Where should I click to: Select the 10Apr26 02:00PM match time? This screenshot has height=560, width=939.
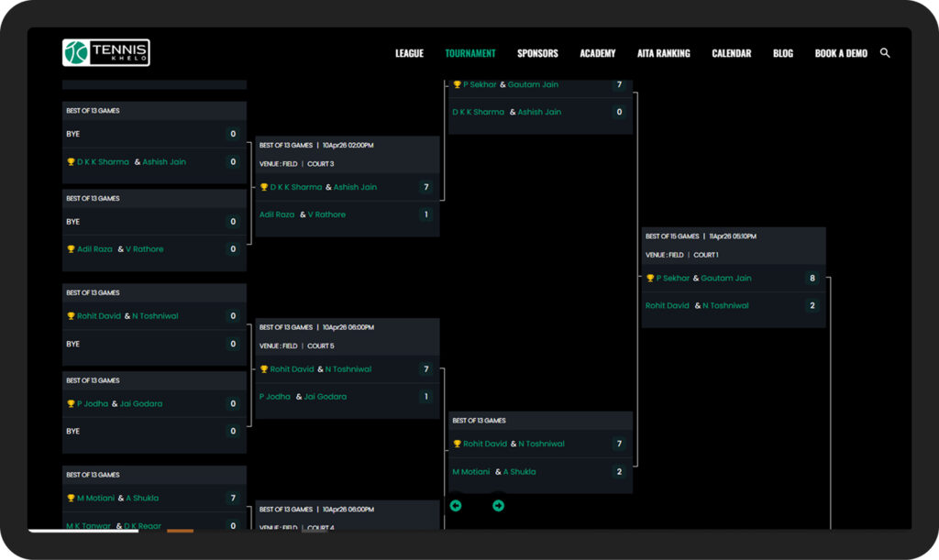pos(348,146)
